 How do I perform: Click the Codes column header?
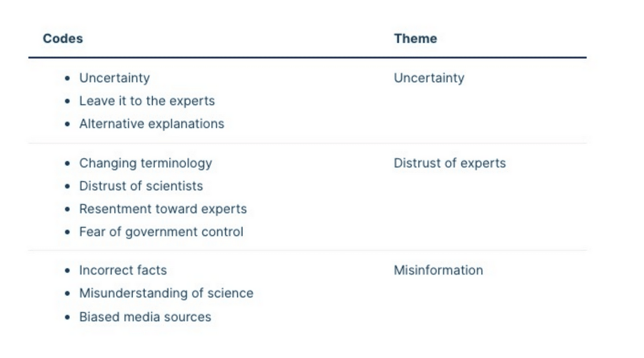pos(63,38)
